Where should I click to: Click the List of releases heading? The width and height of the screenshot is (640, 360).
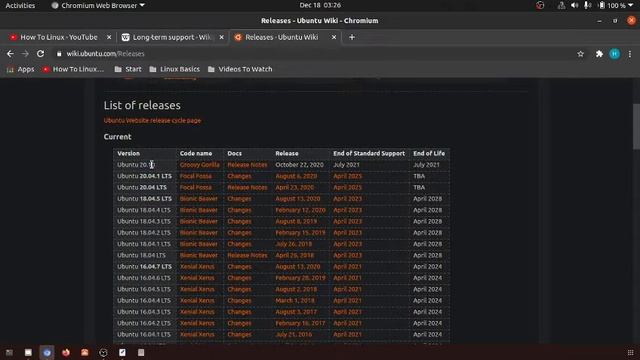pyautogui.click(x=142, y=105)
